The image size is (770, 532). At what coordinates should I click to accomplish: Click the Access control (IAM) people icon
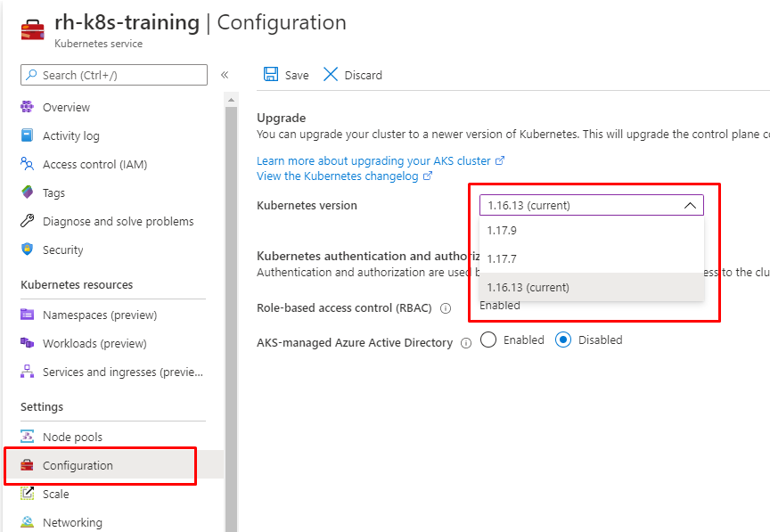click(x=27, y=164)
